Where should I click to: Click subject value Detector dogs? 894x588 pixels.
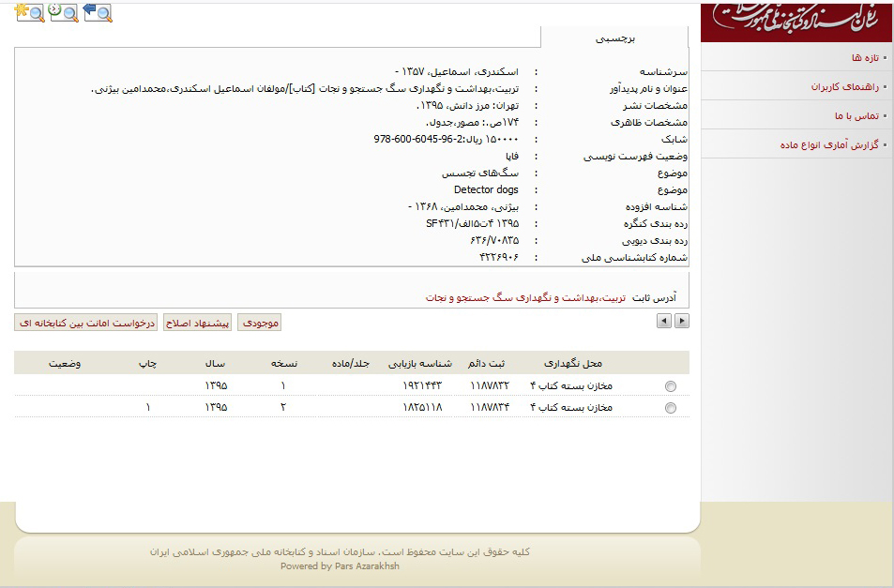coord(486,189)
